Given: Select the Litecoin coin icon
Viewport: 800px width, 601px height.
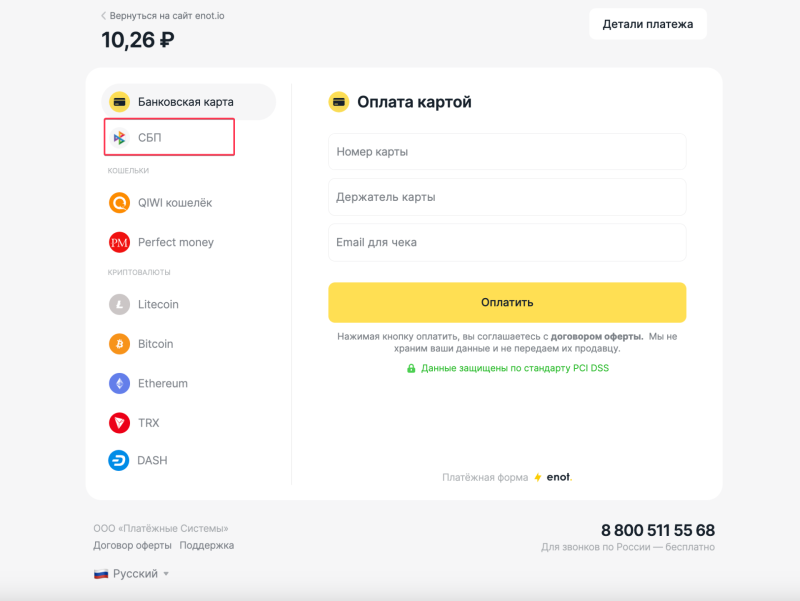Looking at the screenshot, I should click(x=119, y=305).
